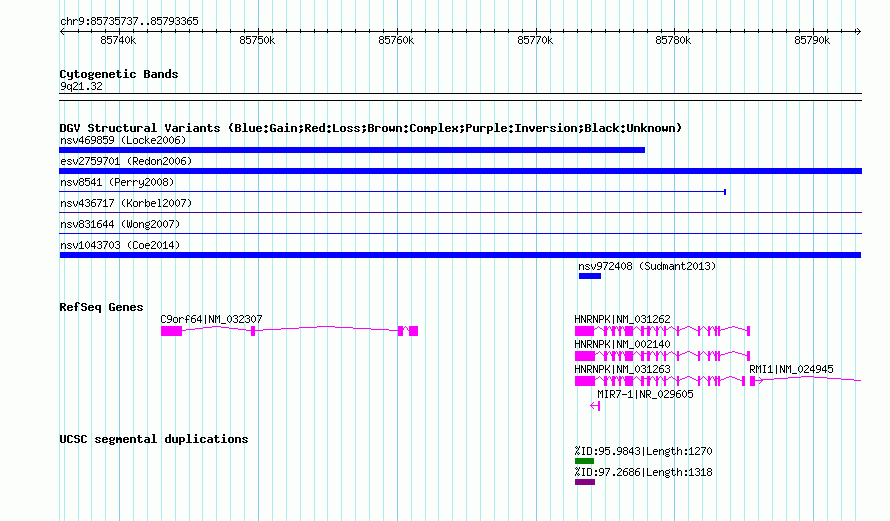Click the 85780k ruler mark
This screenshot has height=521, width=890.
(x=673, y=40)
